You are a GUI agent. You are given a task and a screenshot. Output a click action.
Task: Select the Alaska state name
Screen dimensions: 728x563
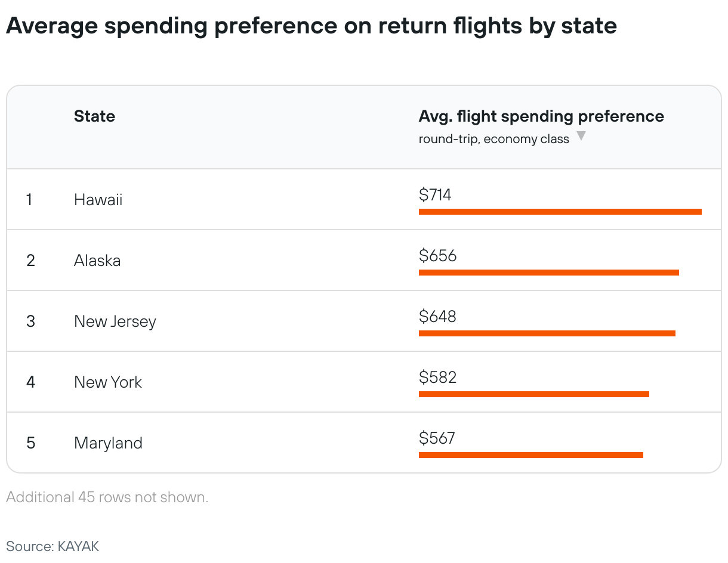tap(97, 261)
